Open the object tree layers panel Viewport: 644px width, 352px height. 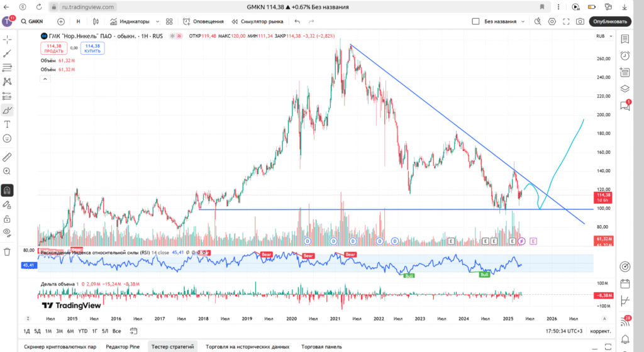tap(625, 89)
